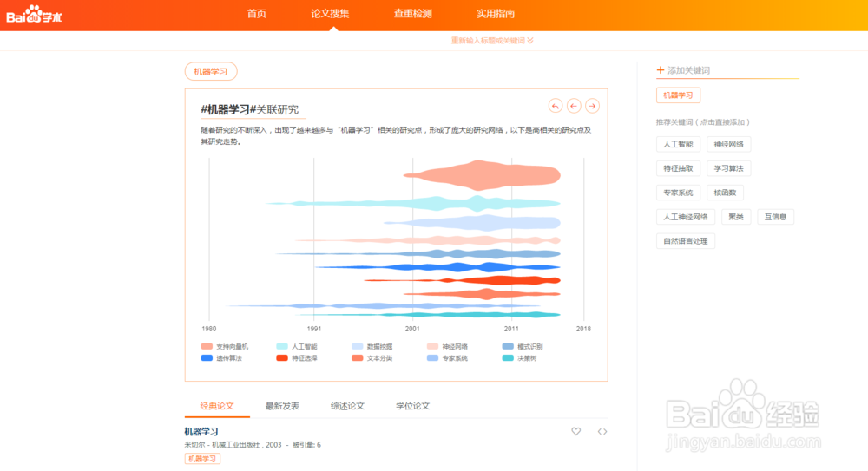This screenshot has width=868, height=471.
Task: Open the 论文搜集 nav item
Action: point(330,14)
